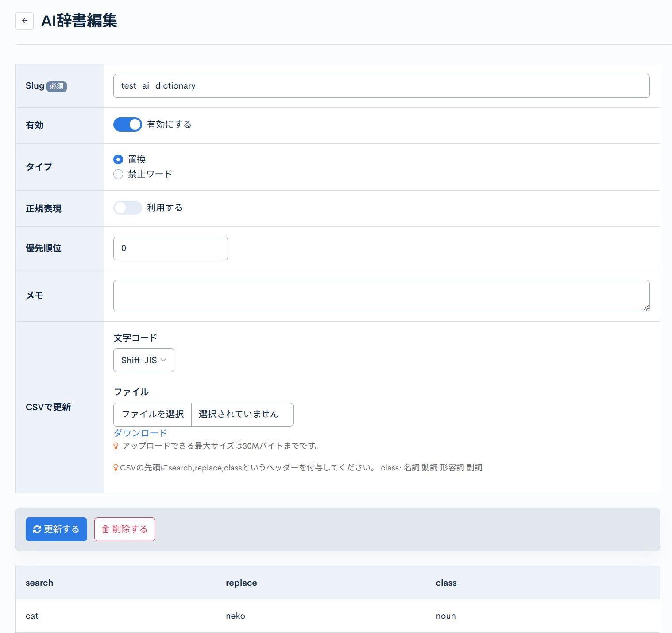Click the search column header in the table

[x=39, y=583]
